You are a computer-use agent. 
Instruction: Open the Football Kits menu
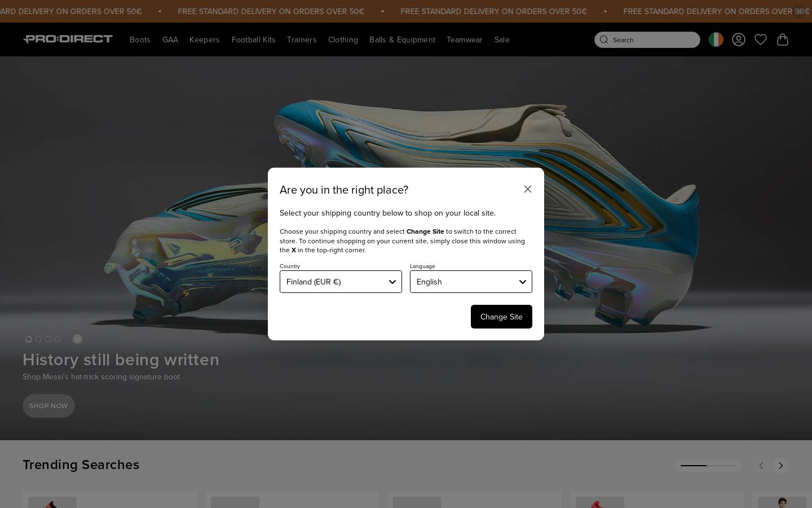pos(253,40)
